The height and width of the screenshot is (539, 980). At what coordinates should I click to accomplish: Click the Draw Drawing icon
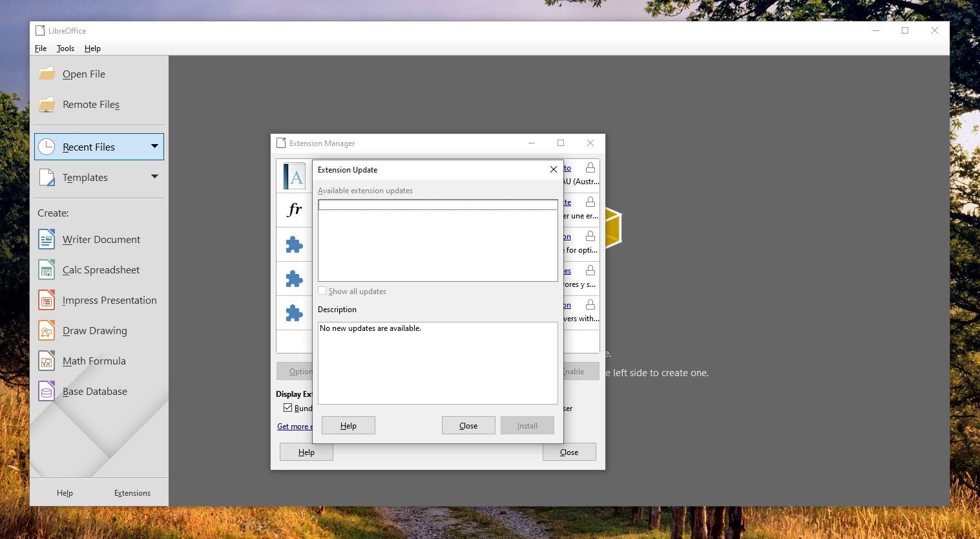coord(47,330)
